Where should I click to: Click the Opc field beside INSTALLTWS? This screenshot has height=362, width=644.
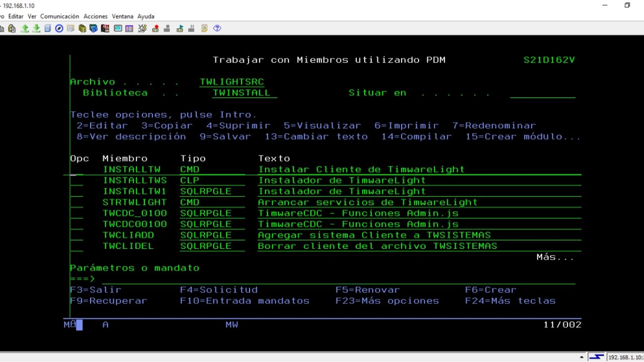pyautogui.click(x=75, y=180)
